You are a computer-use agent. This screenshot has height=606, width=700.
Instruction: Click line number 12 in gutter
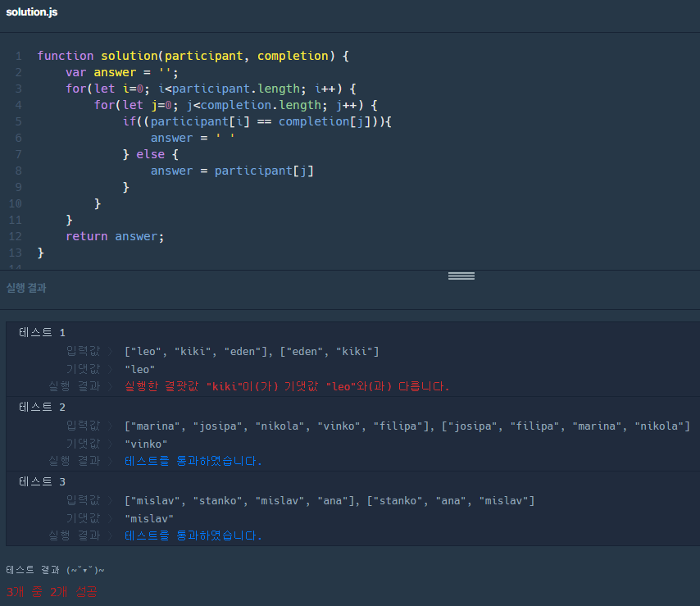point(16,236)
